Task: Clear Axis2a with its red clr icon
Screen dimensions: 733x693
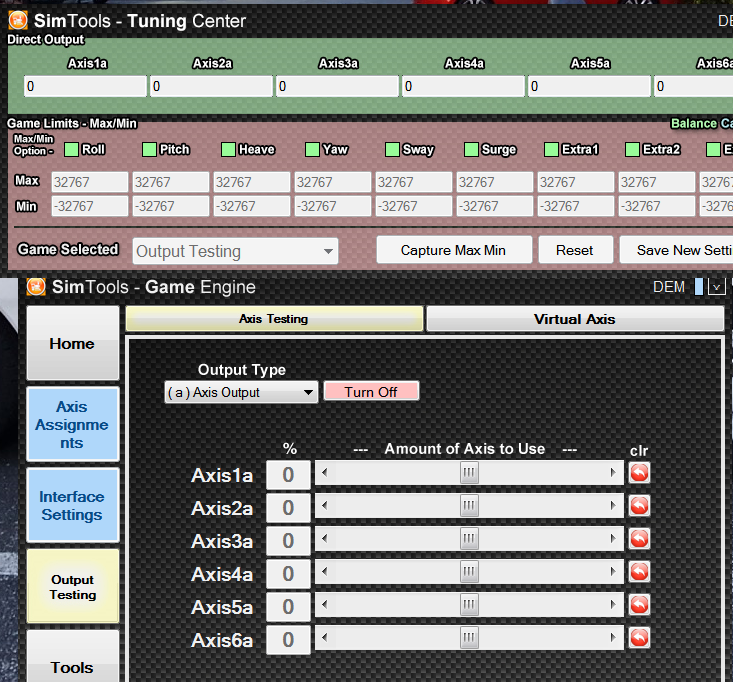Action: [639, 506]
